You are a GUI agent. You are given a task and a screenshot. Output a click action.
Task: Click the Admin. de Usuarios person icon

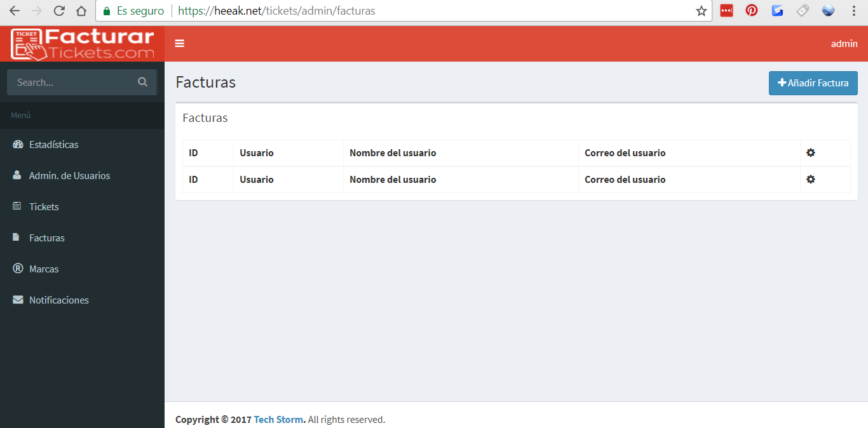tap(17, 175)
